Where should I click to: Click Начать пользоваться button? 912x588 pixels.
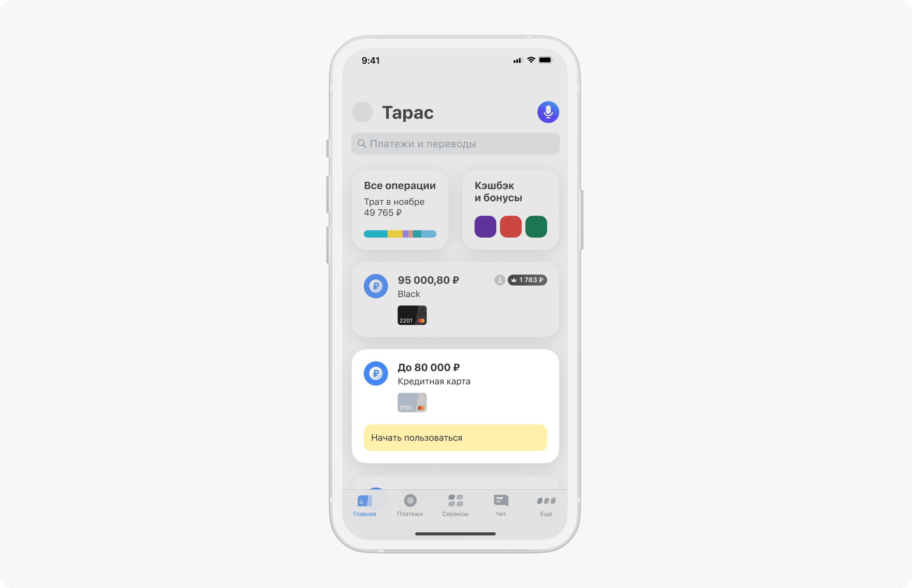[455, 438]
